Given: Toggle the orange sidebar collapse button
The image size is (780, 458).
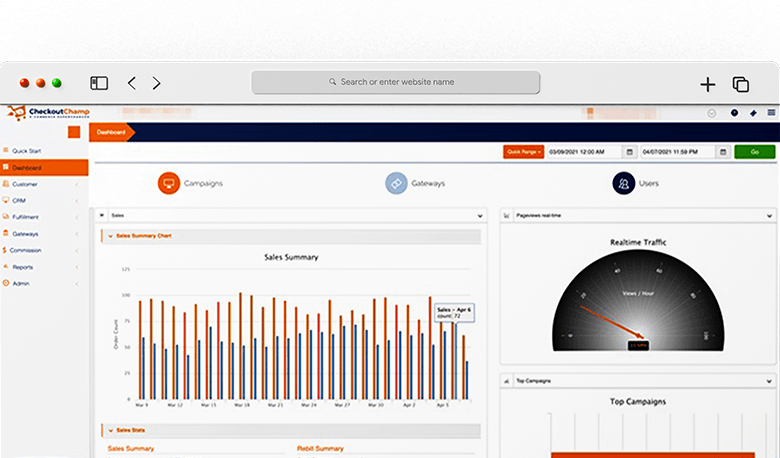Looking at the screenshot, I should click(x=74, y=132).
